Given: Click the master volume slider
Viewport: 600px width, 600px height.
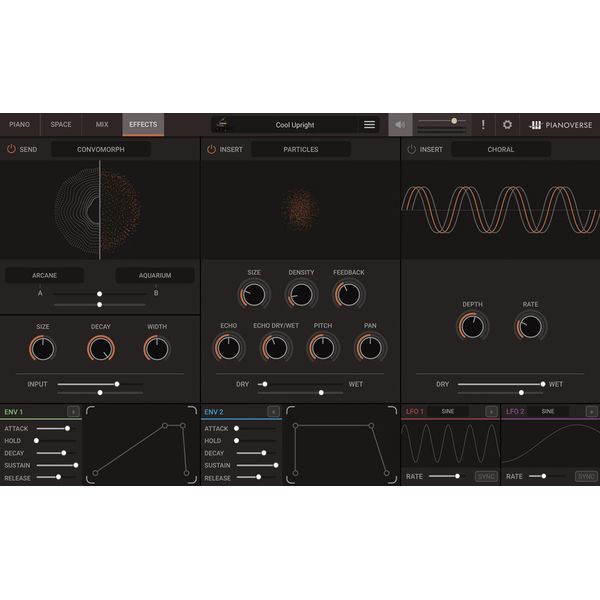Looking at the screenshot, I should coord(442,121).
